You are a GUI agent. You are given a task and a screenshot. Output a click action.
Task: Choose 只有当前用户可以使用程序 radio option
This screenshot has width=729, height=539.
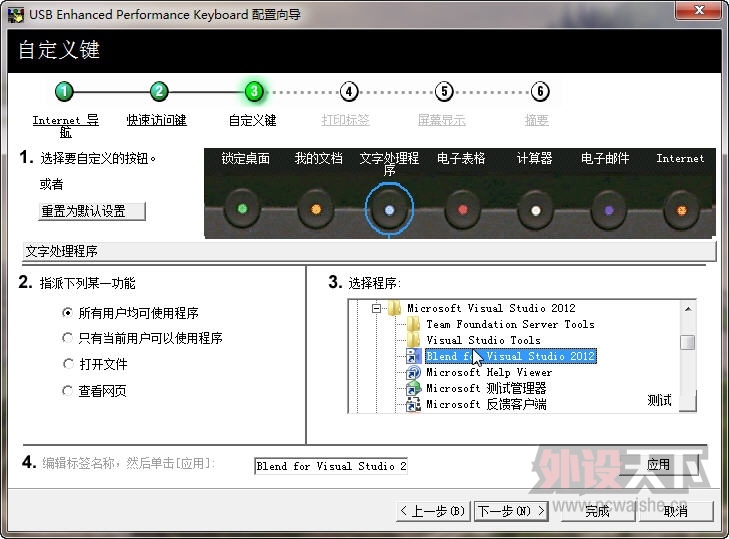(67, 338)
